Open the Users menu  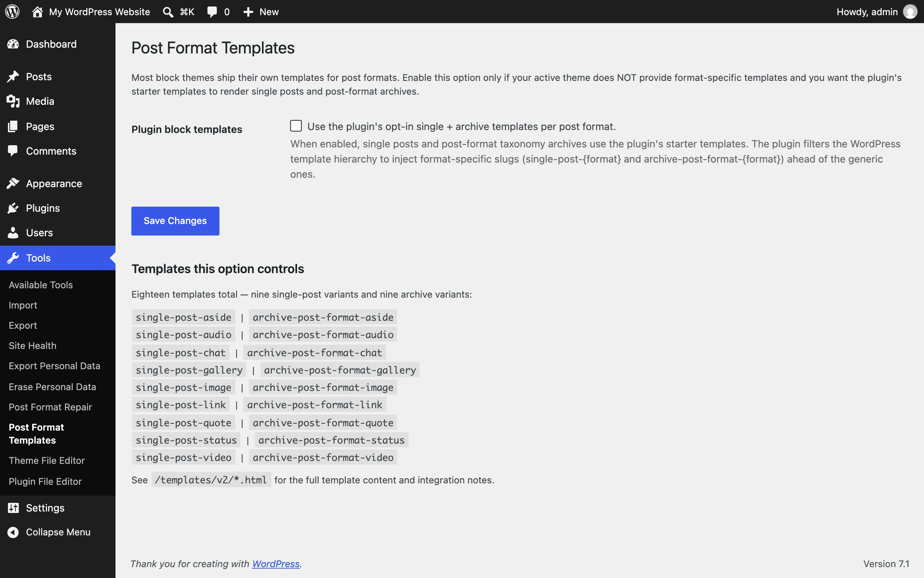coord(58,233)
